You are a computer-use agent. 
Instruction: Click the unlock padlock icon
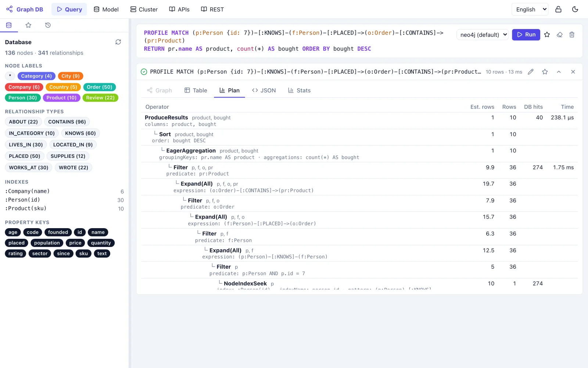pyautogui.click(x=558, y=9)
